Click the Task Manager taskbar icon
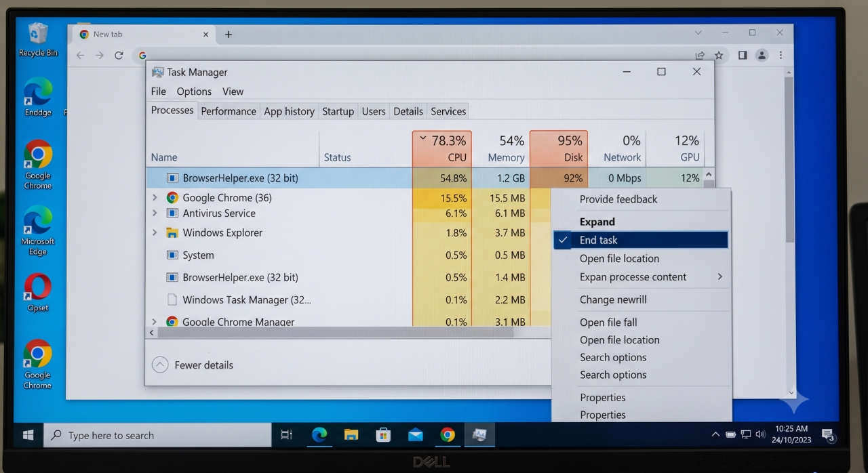 (479, 435)
